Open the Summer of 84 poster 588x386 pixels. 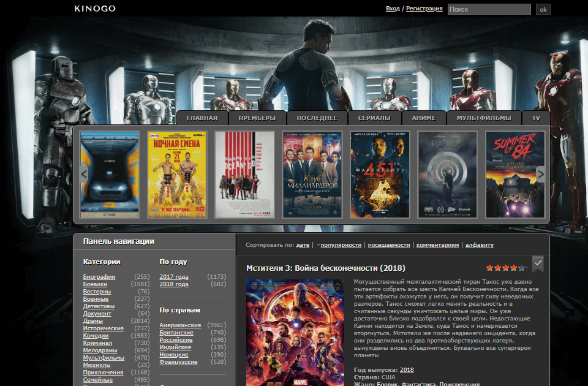pyautogui.click(x=515, y=174)
